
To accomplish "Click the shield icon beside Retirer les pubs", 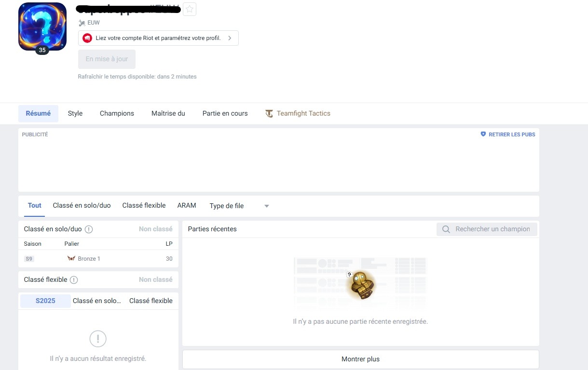I will [x=483, y=134].
